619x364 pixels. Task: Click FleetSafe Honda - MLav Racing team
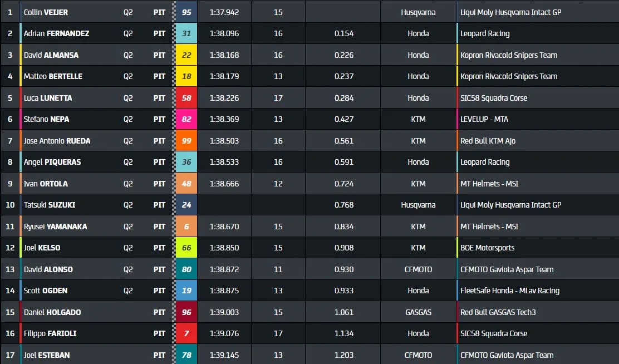tap(510, 291)
